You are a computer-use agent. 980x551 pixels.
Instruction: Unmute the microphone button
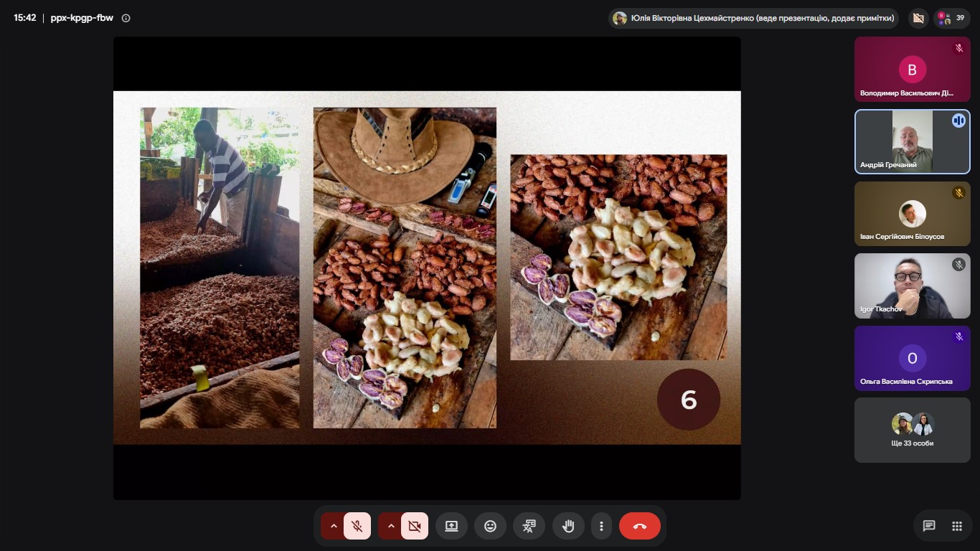(x=357, y=526)
